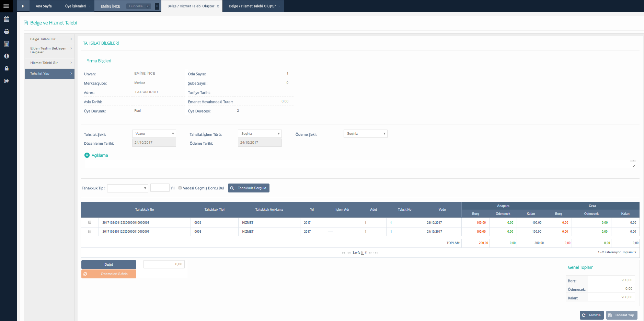
Task: Open the Tahsilat Şekli dropdown showing Vezne
Action: (x=154, y=134)
